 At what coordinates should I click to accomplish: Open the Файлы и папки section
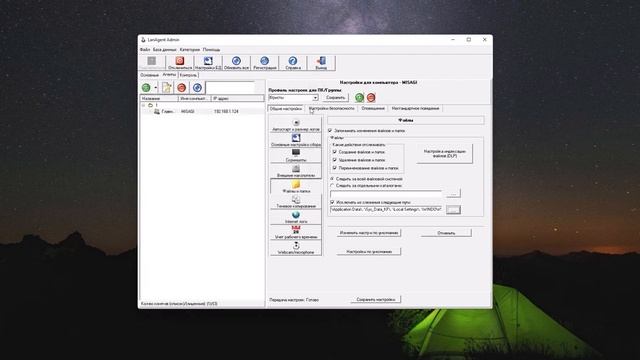point(296,187)
